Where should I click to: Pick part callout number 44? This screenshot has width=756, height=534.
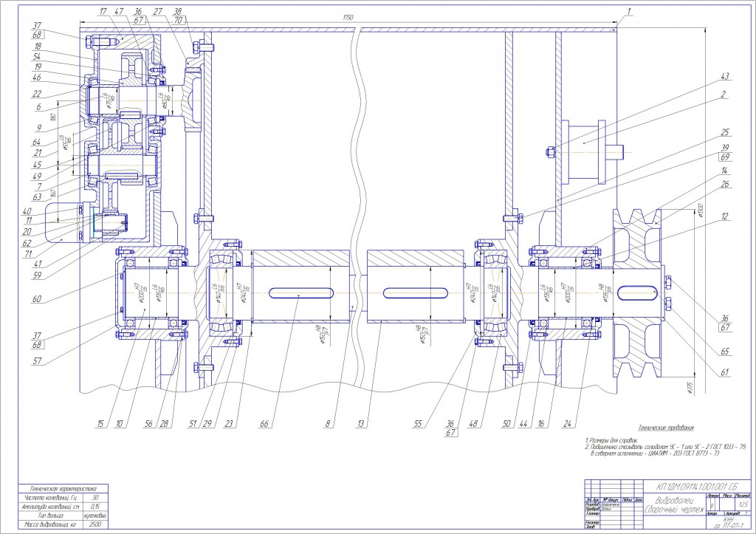pos(524,424)
